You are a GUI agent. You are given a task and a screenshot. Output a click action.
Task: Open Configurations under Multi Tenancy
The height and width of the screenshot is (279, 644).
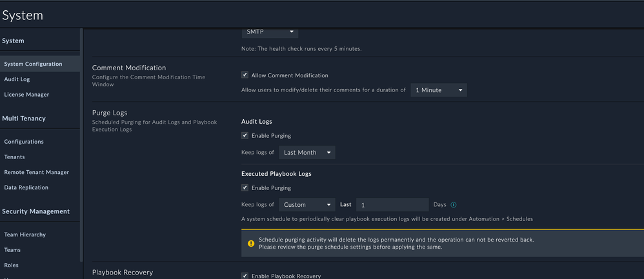tap(24, 142)
